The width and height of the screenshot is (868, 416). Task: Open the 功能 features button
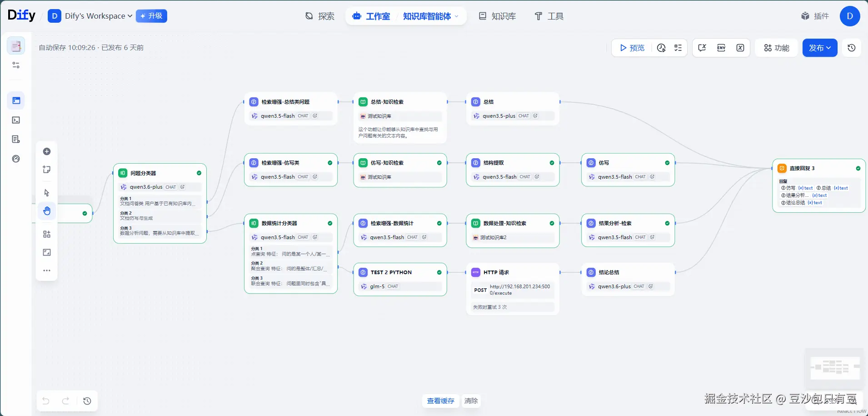pyautogui.click(x=777, y=48)
